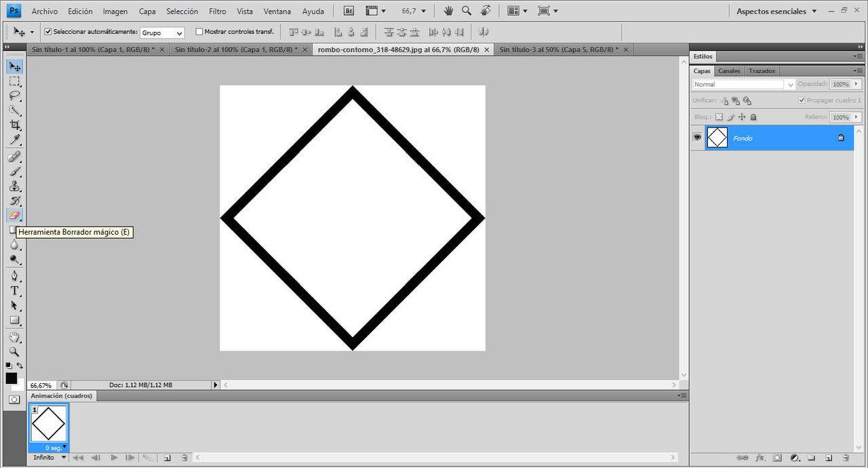
Task: Select the Magic Eraser tool
Action: (14, 216)
